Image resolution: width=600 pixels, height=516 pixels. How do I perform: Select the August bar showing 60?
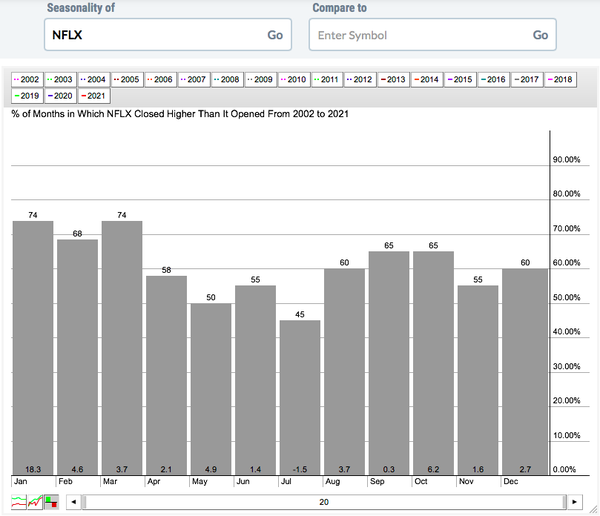coord(344,371)
